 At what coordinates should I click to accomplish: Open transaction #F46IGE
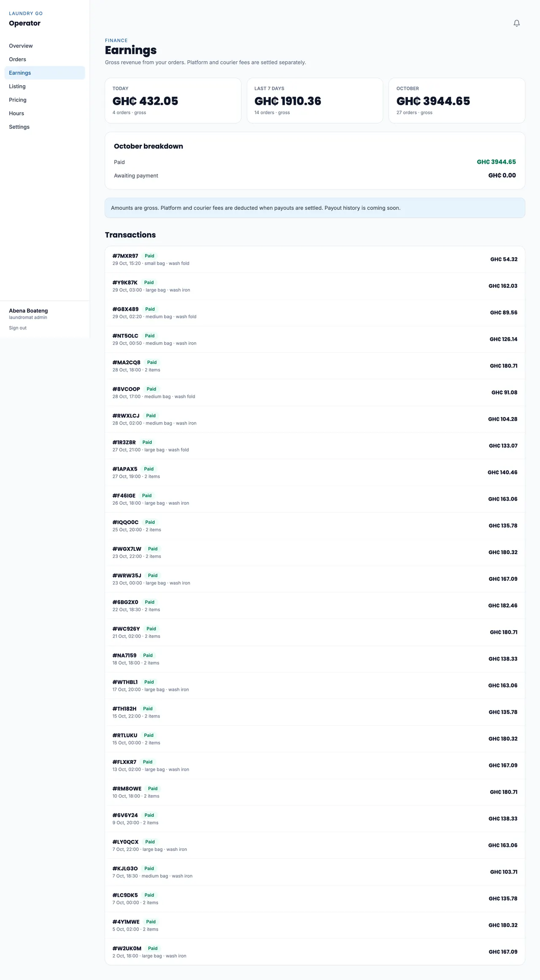[x=315, y=499]
